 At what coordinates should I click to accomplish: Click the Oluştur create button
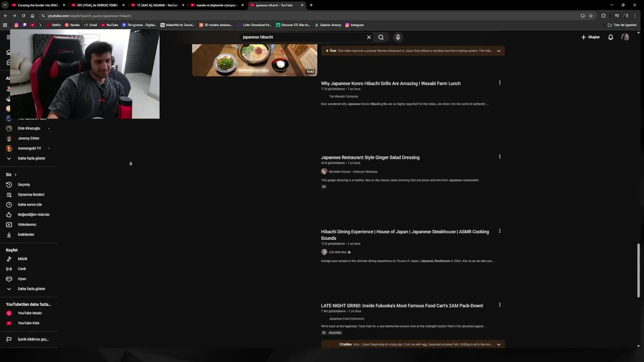(590, 37)
